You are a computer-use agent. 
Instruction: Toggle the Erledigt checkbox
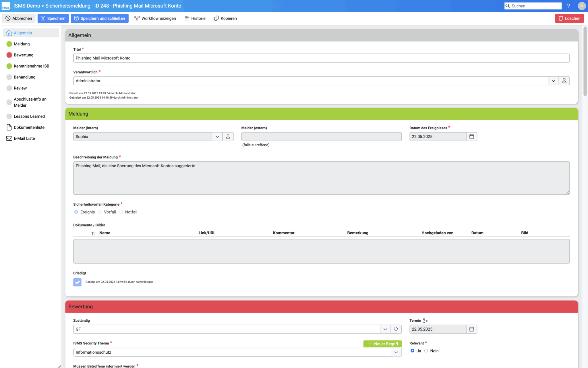[77, 282]
